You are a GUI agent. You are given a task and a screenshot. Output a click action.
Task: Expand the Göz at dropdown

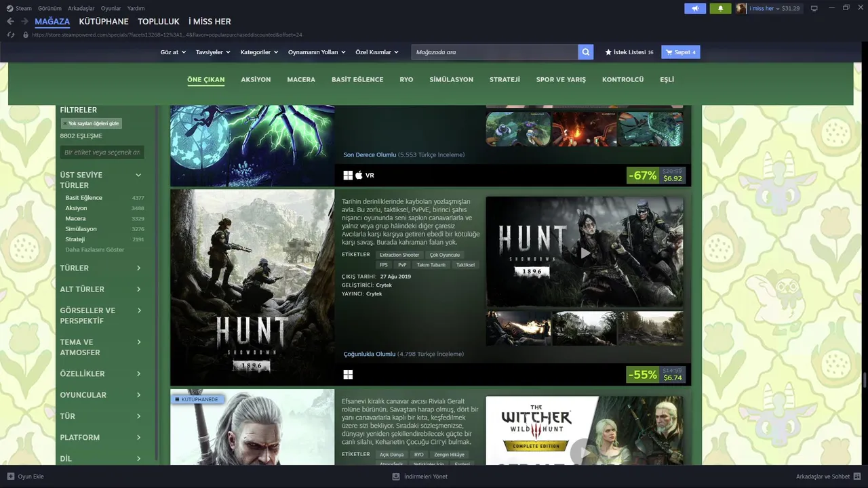(173, 52)
